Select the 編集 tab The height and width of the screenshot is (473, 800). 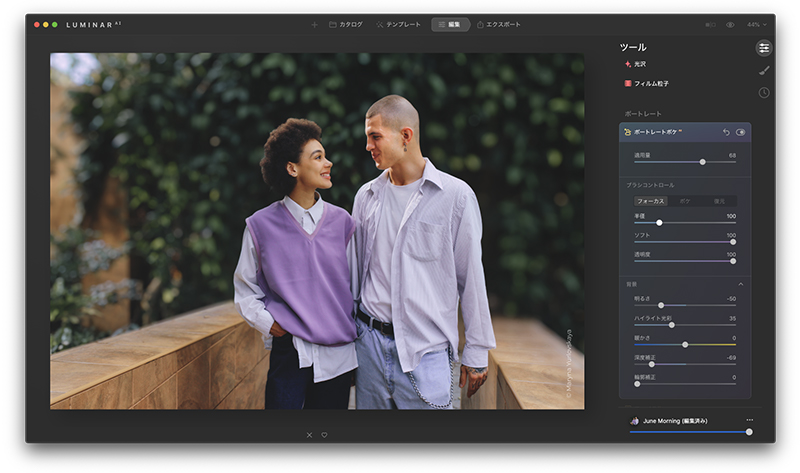tap(449, 24)
